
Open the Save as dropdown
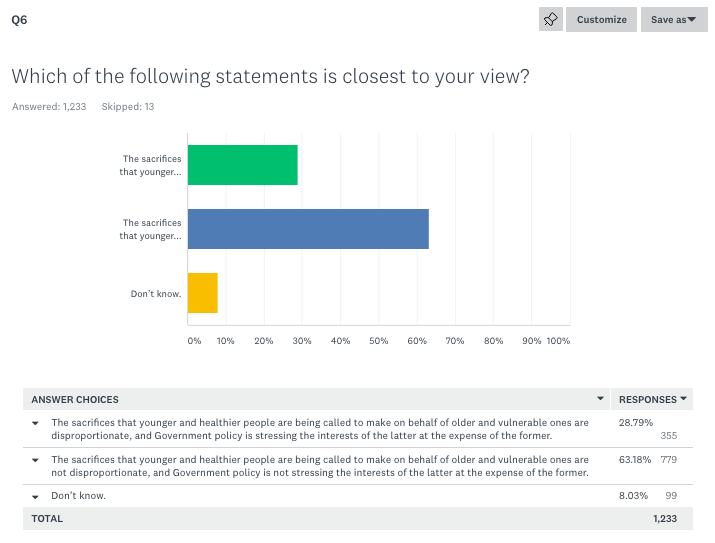click(x=673, y=19)
